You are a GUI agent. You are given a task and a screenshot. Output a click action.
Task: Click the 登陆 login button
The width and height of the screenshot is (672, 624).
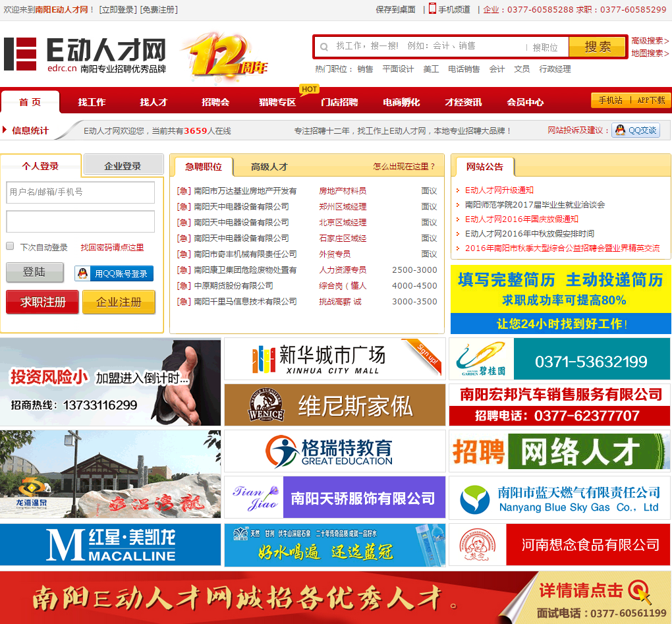click(x=35, y=272)
